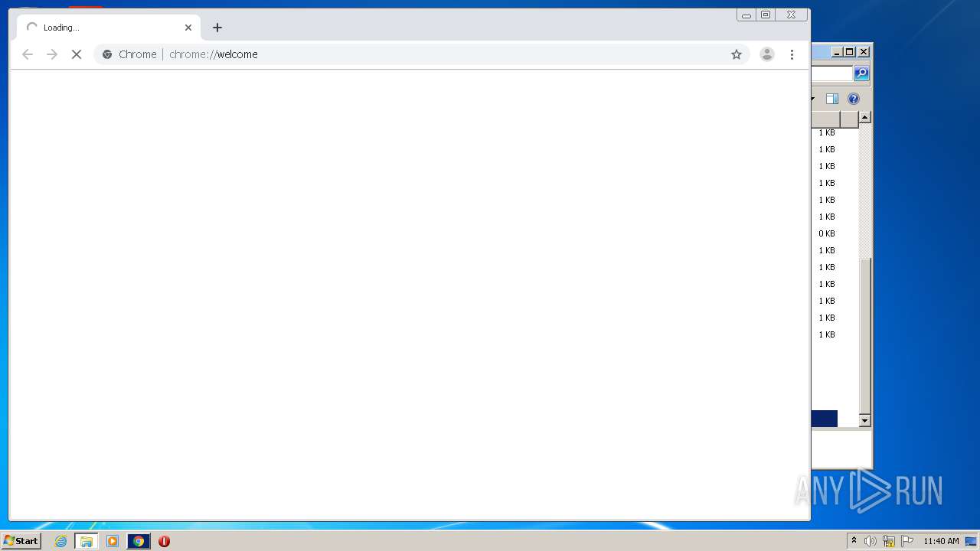Open Explorer window help icon
980x551 pixels.
pos(854,99)
